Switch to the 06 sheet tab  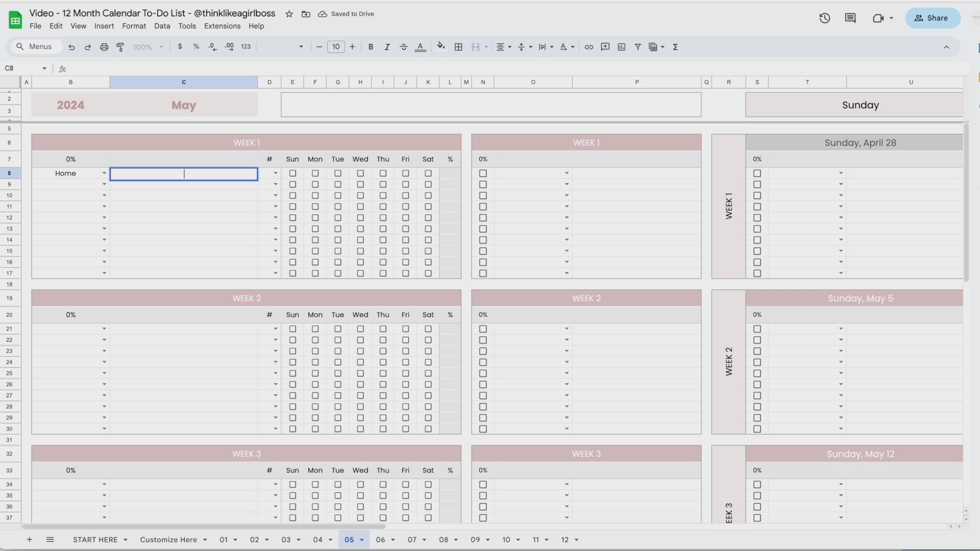pyautogui.click(x=380, y=540)
